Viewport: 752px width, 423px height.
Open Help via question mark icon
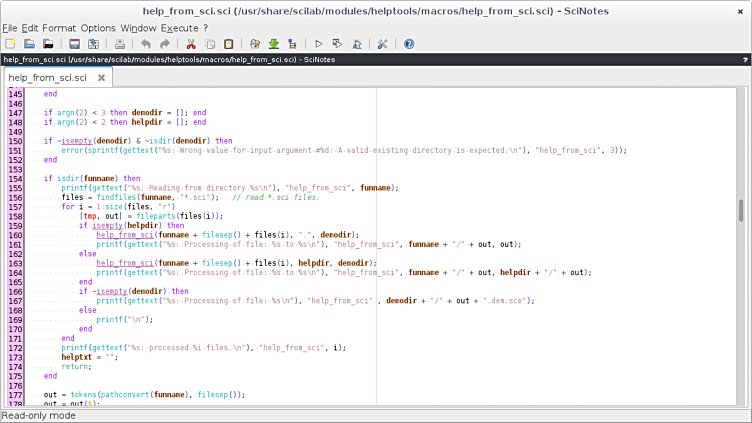(409, 44)
